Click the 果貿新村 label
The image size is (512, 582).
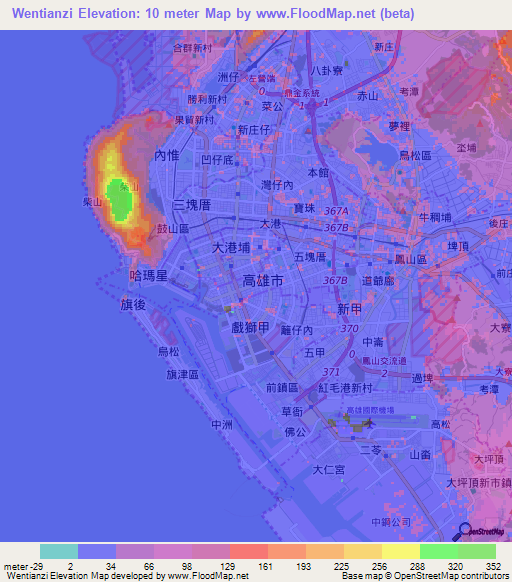[194, 120]
